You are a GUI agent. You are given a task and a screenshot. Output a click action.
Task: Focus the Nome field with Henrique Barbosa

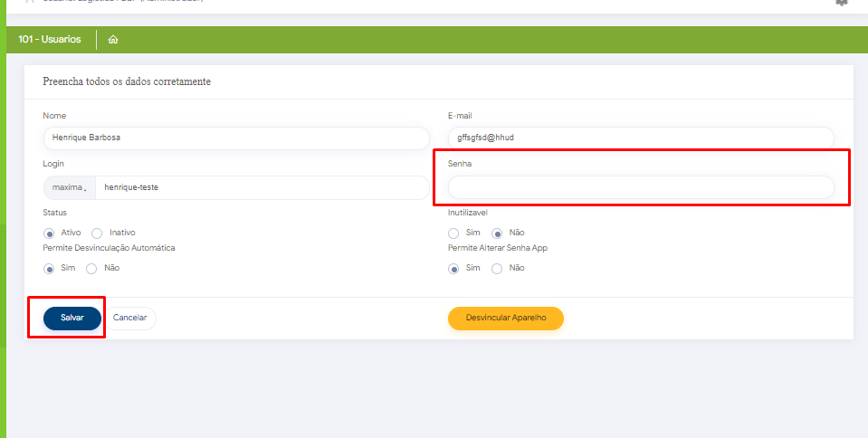click(236, 138)
